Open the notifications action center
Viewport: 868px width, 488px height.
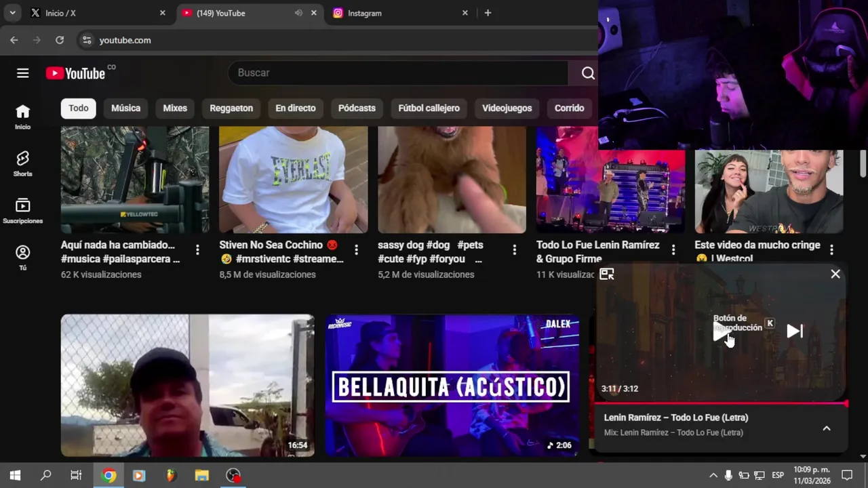click(847, 475)
